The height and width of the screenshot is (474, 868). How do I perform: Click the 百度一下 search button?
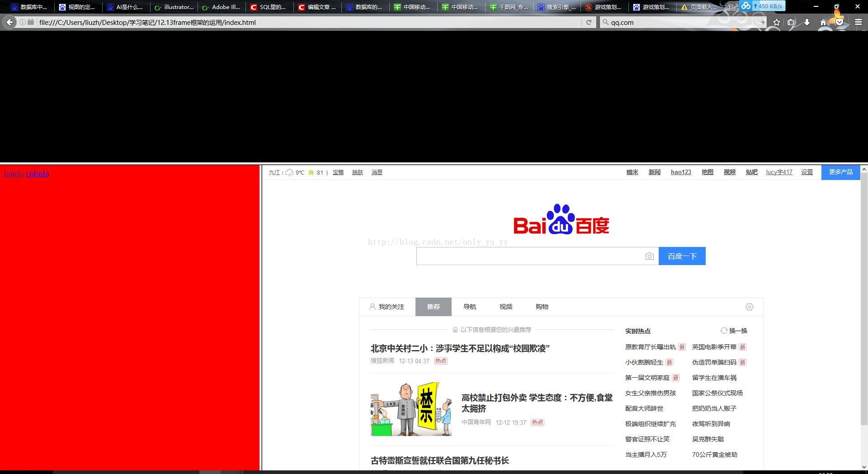pyautogui.click(x=682, y=256)
